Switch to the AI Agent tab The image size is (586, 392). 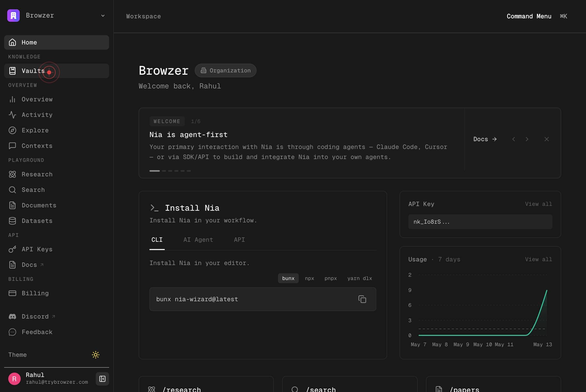(198, 240)
